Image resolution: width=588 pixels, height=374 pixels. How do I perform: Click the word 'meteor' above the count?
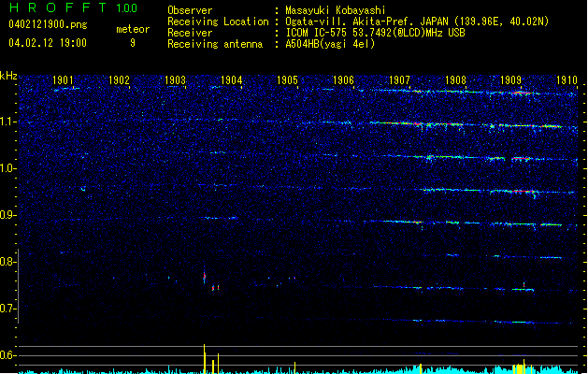click(133, 29)
